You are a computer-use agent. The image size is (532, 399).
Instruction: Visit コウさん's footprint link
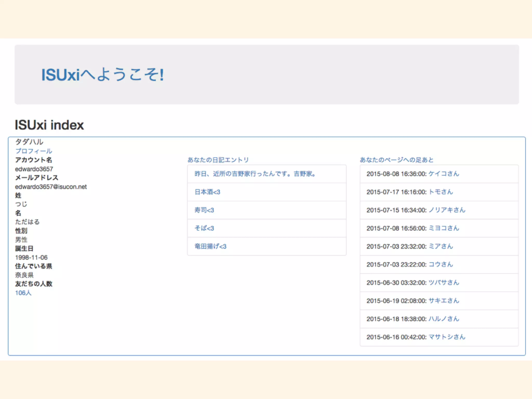coord(441,264)
